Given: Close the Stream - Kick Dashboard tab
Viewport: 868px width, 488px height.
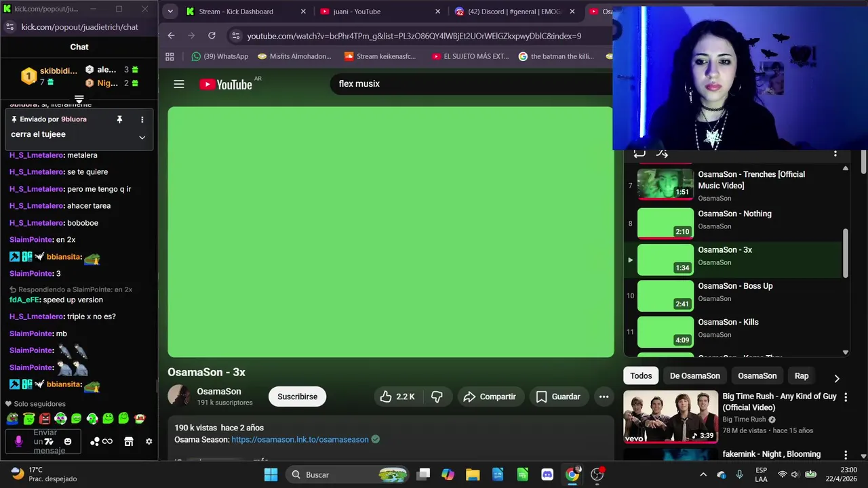Looking at the screenshot, I should [303, 12].
